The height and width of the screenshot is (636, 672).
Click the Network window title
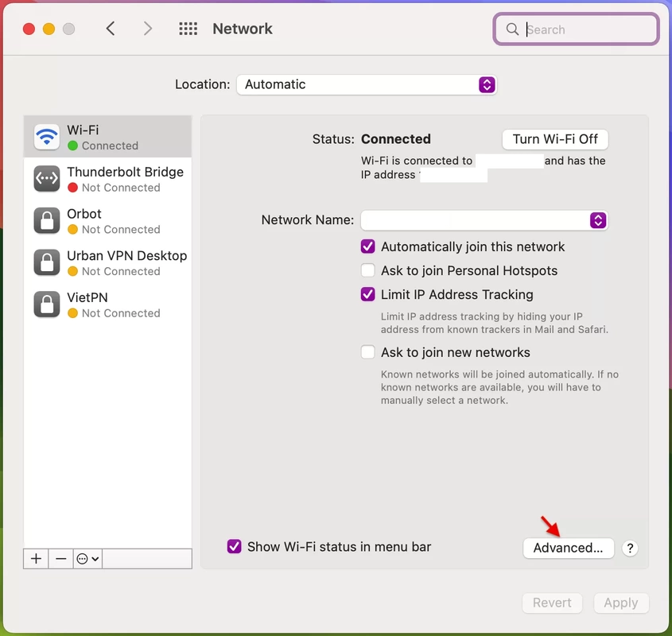[242, 29]
